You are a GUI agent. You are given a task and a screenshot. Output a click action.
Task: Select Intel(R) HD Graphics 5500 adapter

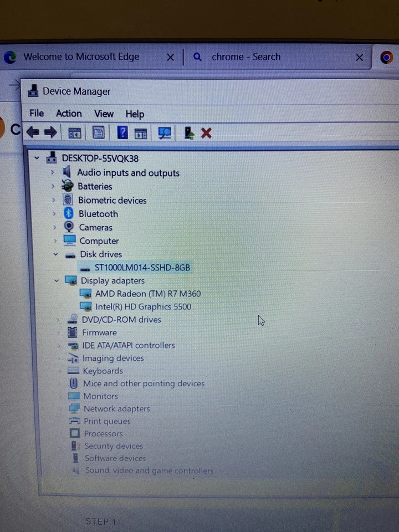143,306
